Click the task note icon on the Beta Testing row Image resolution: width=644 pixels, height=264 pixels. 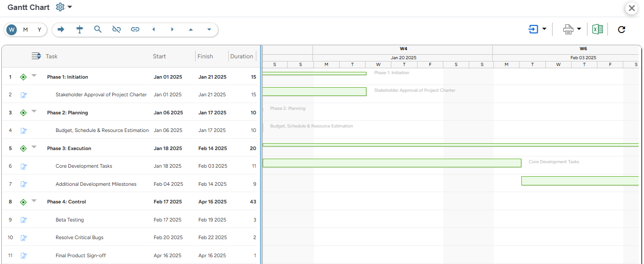click(24, 220)
